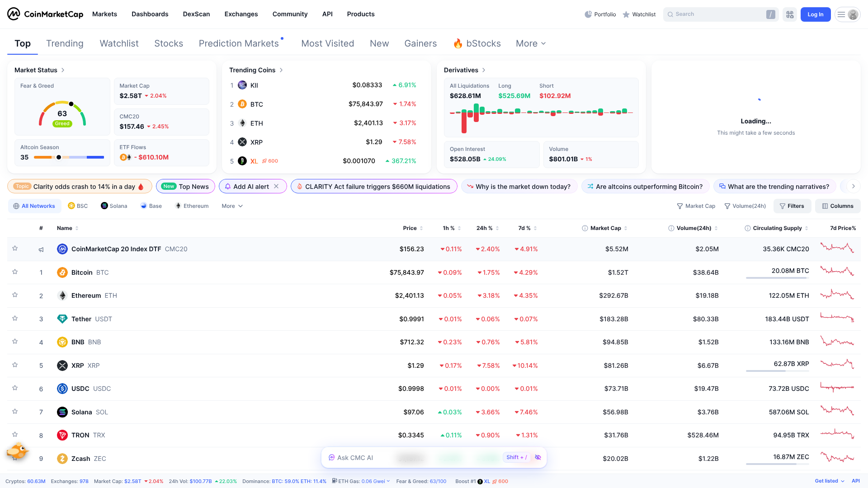
Task: Star USDC to add to watchlist
Action: 15,388
